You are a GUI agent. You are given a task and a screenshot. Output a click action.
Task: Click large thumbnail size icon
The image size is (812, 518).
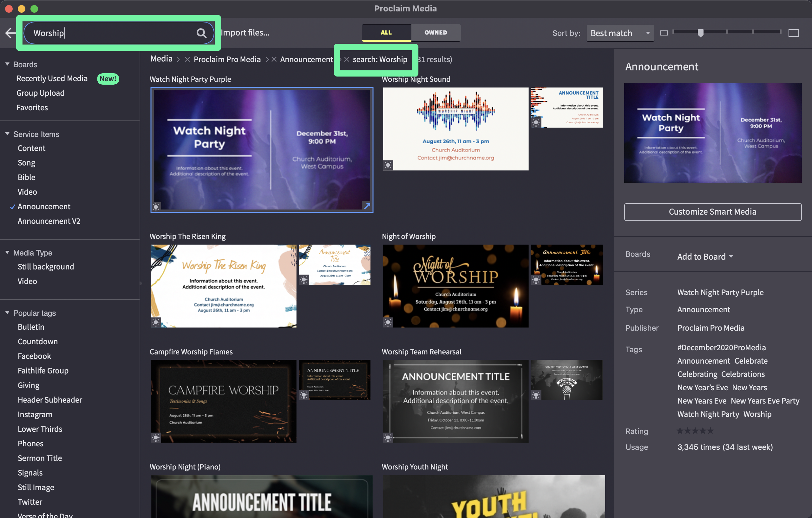tap(793, 33)
